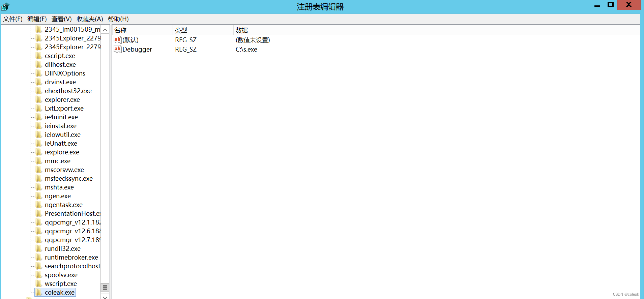Select the ie4uinit.exe key

click(x=61, y=117)
